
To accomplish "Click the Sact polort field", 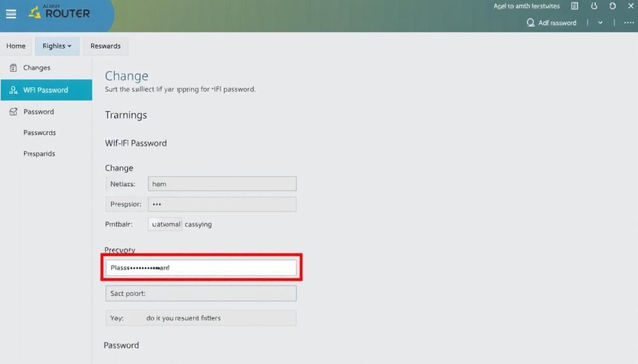I will click(201, 293).
